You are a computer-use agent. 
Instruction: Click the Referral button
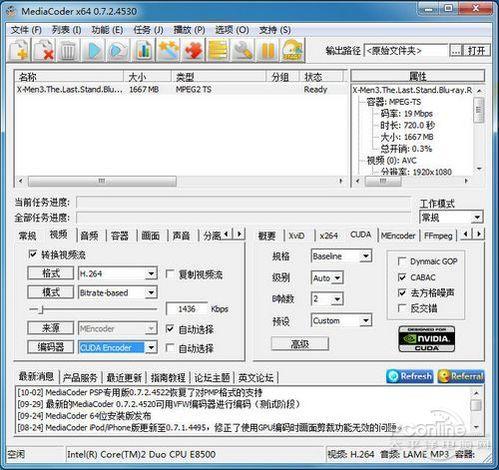coord(461,376)
